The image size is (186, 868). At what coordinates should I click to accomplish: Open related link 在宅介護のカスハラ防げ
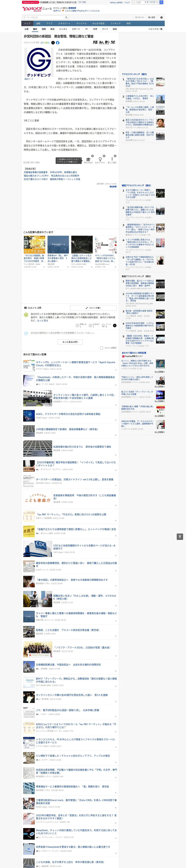52,179
